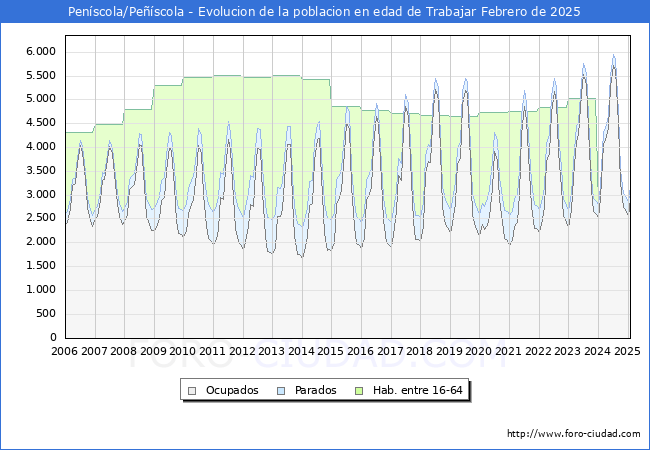The height and width of the screenshot is (450, 650).
Task: Click the 2011 x-axis year label
Action: pyautogui.click(x=212, y=351)
